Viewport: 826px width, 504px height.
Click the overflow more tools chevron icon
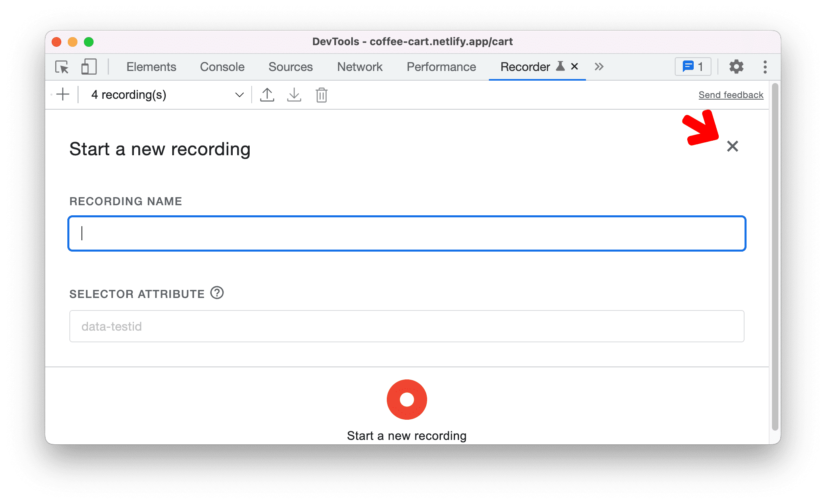pyautogui.click(x=598, y=66)
